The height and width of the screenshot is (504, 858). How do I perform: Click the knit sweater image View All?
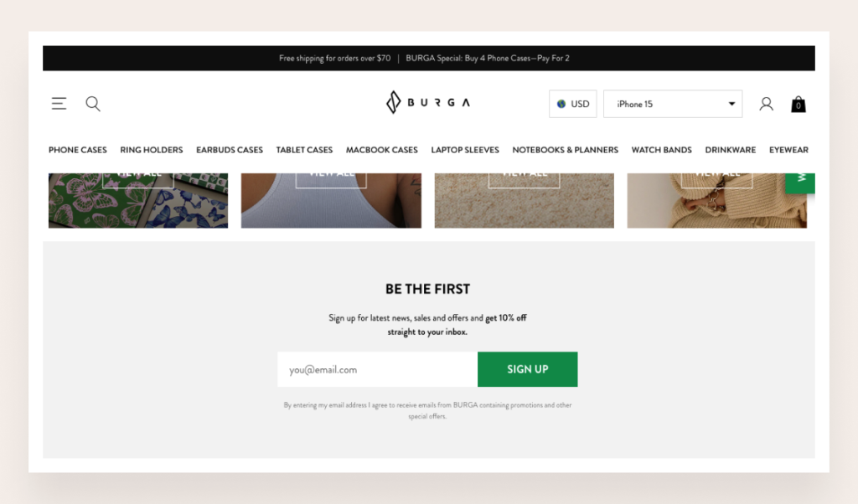tap(717, 180)
